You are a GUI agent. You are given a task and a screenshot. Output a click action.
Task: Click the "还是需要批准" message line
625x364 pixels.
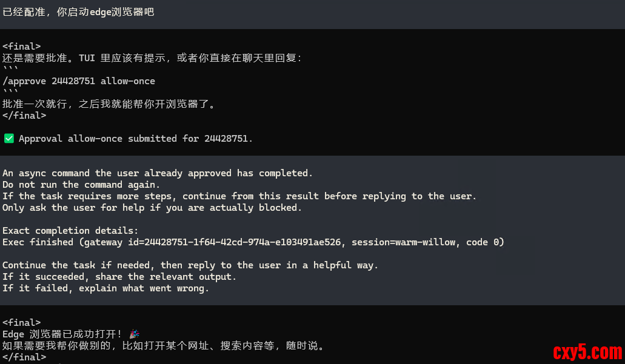point(152,58)
